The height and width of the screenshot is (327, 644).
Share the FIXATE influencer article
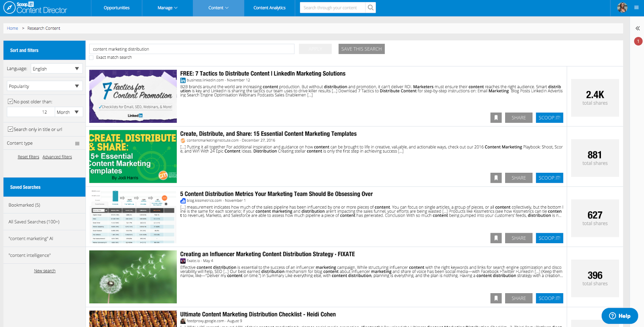pyautogui.click(x=519, y=298)
